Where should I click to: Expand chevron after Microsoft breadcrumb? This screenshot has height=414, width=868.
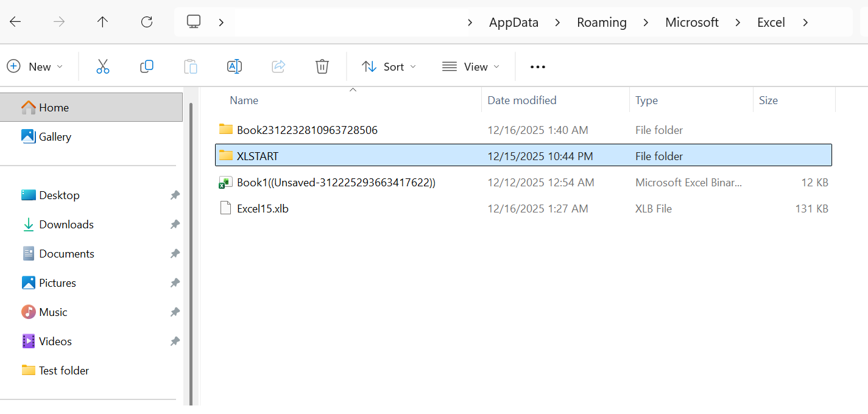pyautogui.click(x=738, y=23)
